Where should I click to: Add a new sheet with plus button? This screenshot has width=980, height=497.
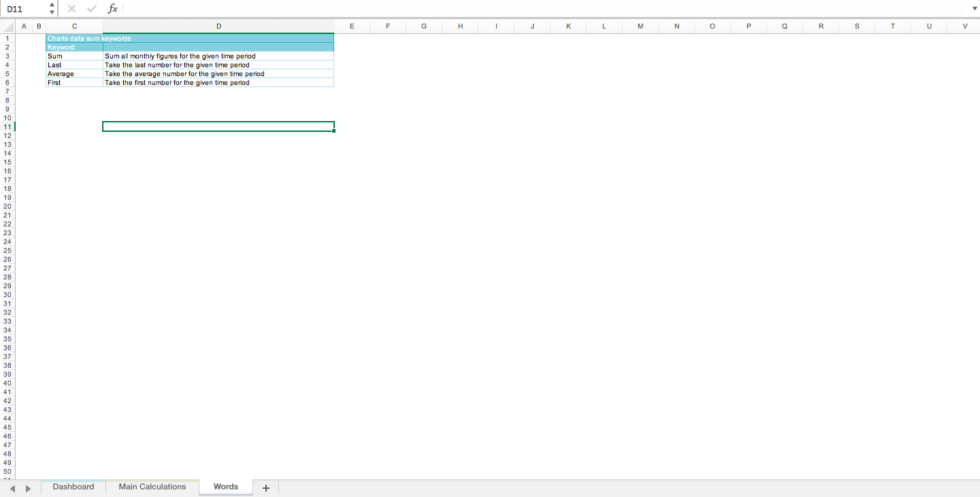point(266,487)
